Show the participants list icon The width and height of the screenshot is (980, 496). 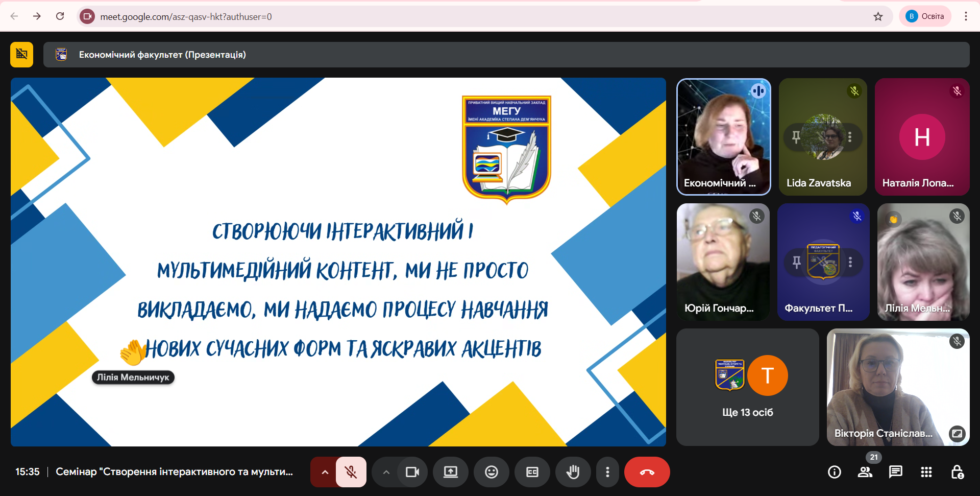[x=865, y=472]
